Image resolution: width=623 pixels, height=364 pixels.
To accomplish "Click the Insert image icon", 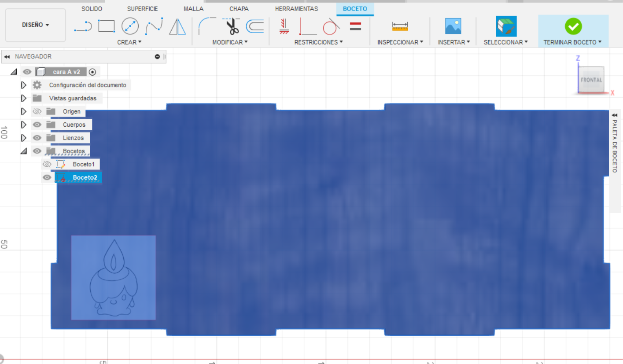I will (453, 26).
